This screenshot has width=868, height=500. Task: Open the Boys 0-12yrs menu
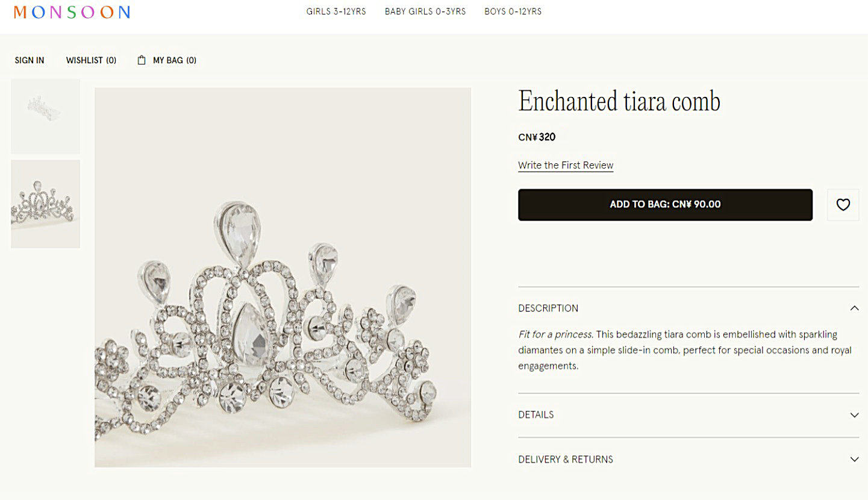click(513, 11)
